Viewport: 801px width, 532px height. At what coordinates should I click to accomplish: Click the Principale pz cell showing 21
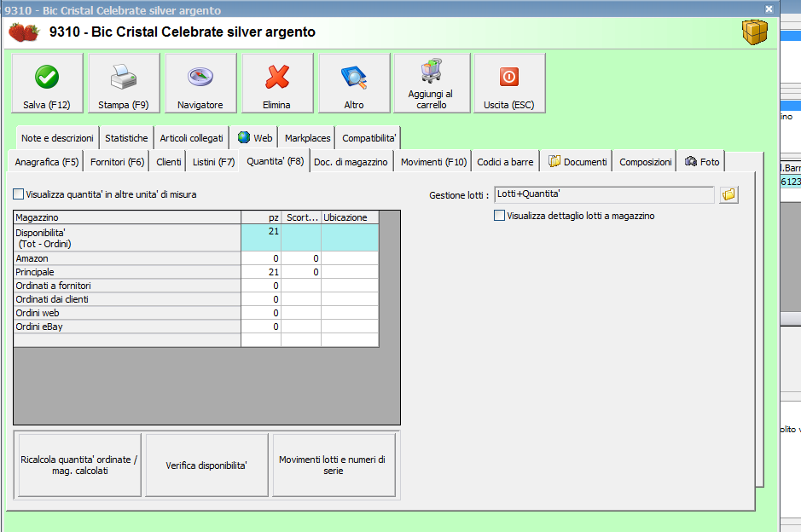point(261,272)
